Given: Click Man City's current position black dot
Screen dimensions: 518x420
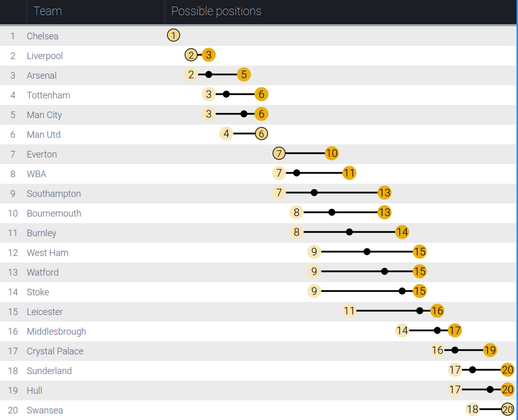Looking at the screenshot, I should point(244,114).
